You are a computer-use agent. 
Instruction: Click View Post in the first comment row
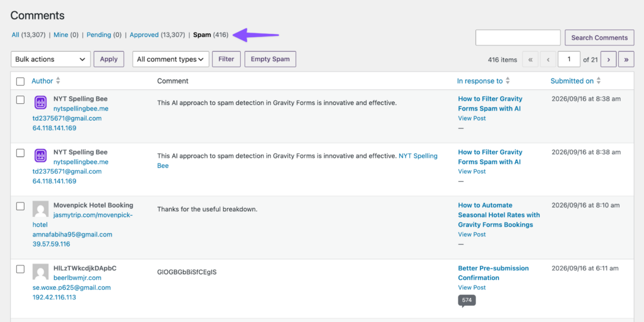[x=472, y=118]
